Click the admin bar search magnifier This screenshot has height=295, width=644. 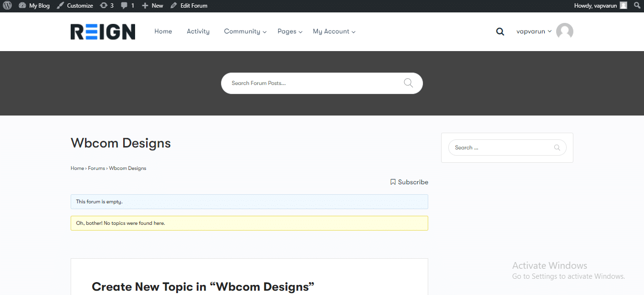(x=637, y=6)
